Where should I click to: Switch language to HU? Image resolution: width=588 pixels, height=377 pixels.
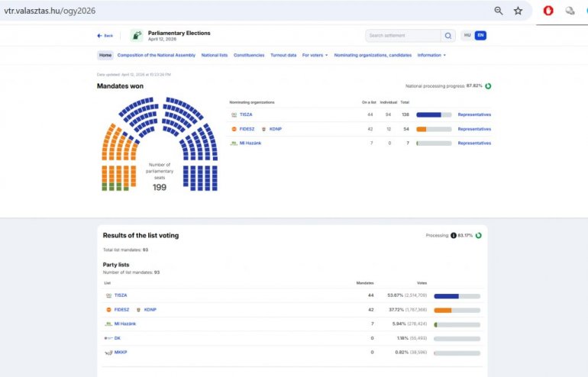click(467, 36)
